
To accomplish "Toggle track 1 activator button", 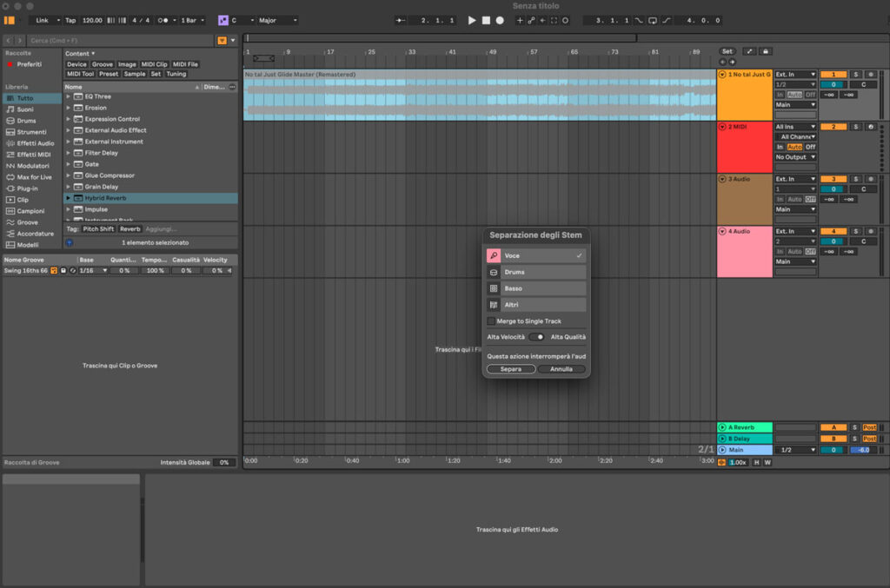I will 834,75.
